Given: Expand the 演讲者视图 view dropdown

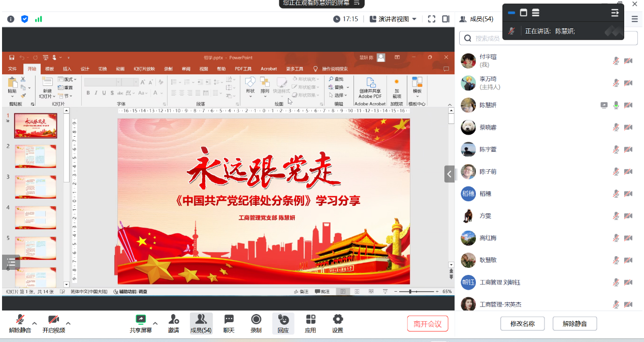Looking at the screenshot, I should (x=393, y=19).
